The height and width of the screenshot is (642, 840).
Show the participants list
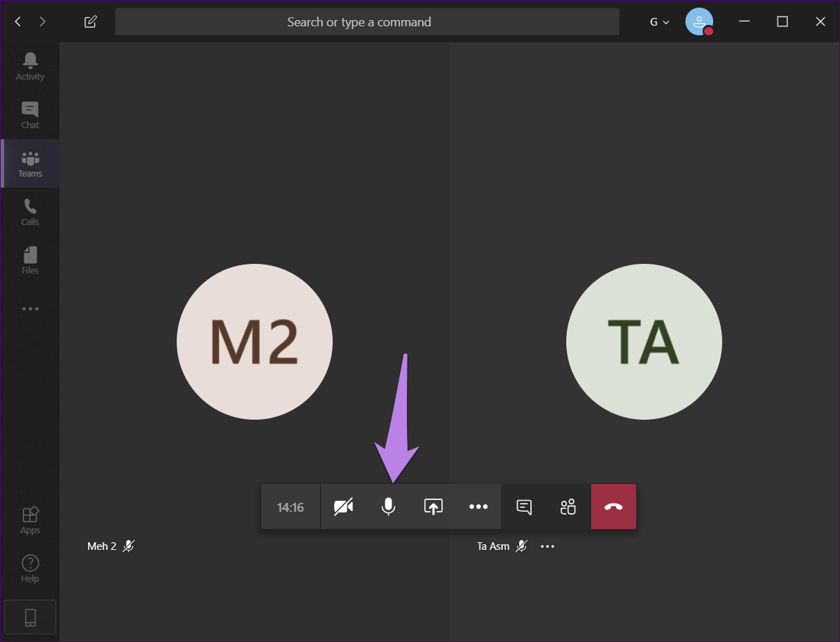click(x=568, y=507)
